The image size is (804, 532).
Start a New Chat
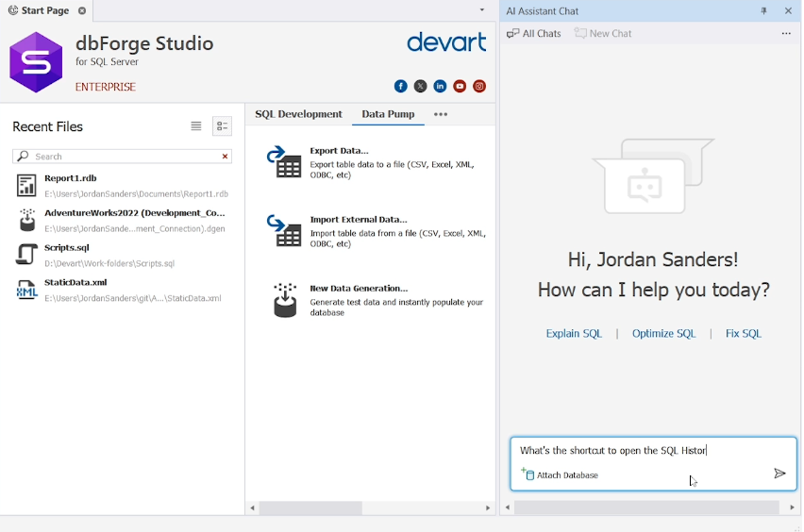point(603,33)
